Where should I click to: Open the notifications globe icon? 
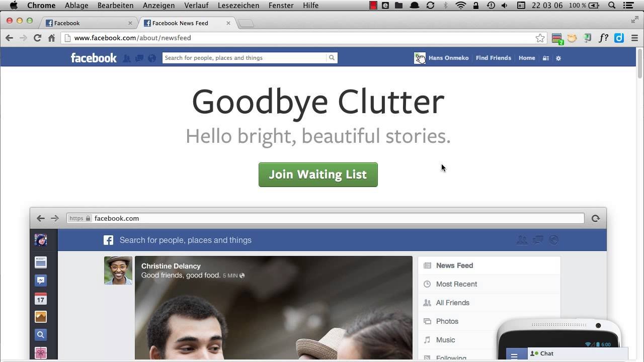click(151, 58)
